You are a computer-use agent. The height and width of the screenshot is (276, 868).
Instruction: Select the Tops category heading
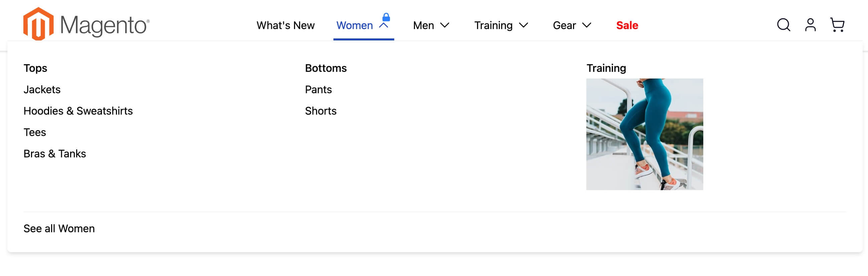point(35,68)
